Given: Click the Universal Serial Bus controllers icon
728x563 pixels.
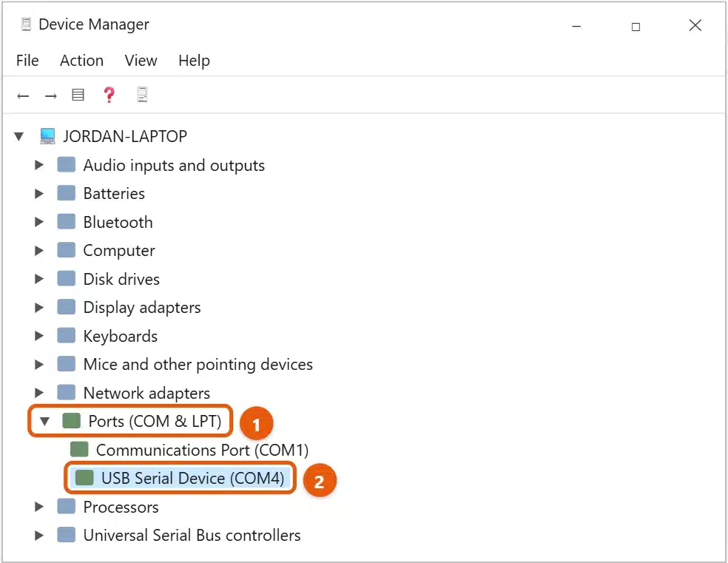Looking at the screenshot, I should pyautogui.click(x=67, y=535).
